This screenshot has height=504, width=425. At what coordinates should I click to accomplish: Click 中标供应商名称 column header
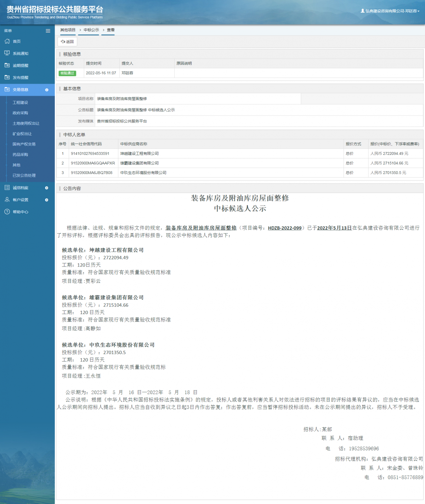click(134, 144)
